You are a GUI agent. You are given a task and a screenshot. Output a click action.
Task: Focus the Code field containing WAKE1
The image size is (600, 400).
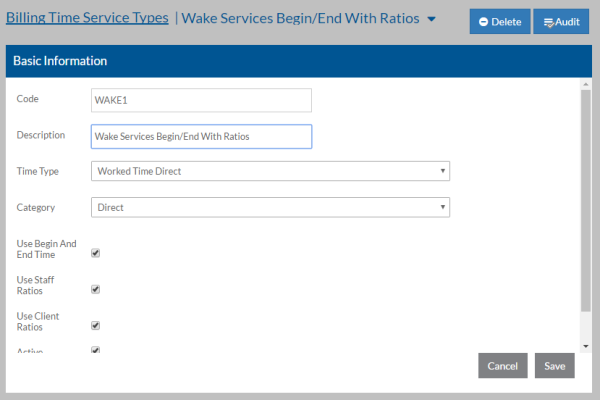coord(201,100)
